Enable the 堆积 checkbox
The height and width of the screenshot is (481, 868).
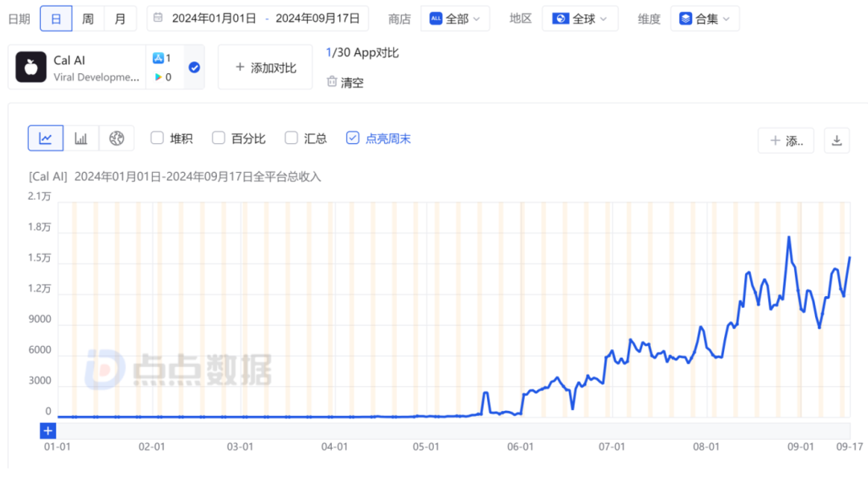(x=158, y=138)
